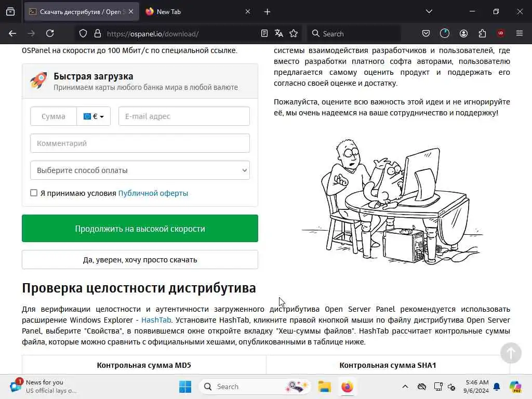Open the Windows Start menu
Viewport: 532px width, 399px height.
pyautogui.click(x=185, y=387)
